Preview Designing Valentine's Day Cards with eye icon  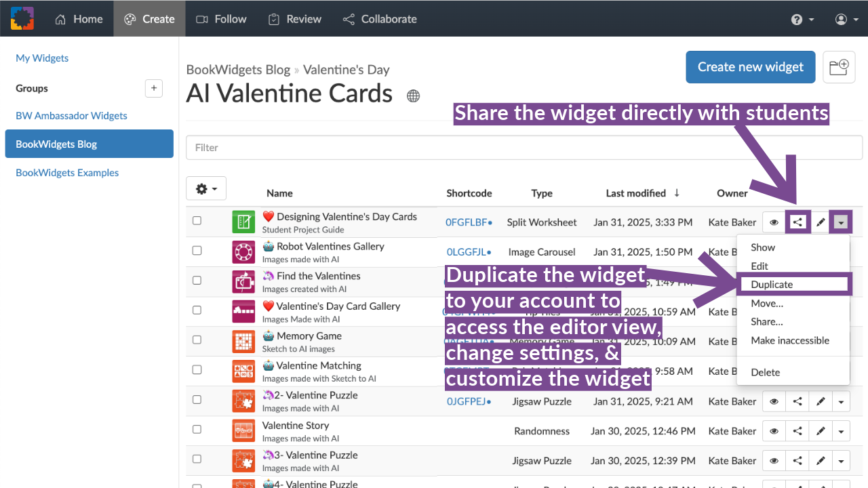[x=774, y=222]
